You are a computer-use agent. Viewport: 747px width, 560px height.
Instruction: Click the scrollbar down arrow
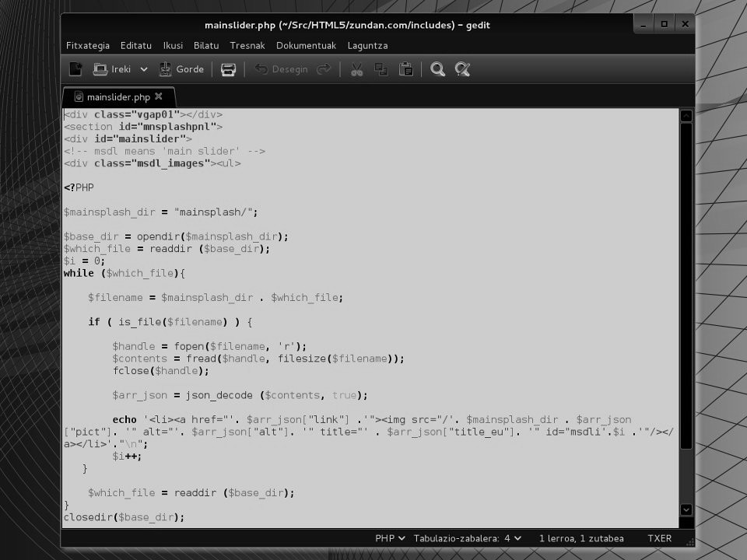[x=686, y=509]
